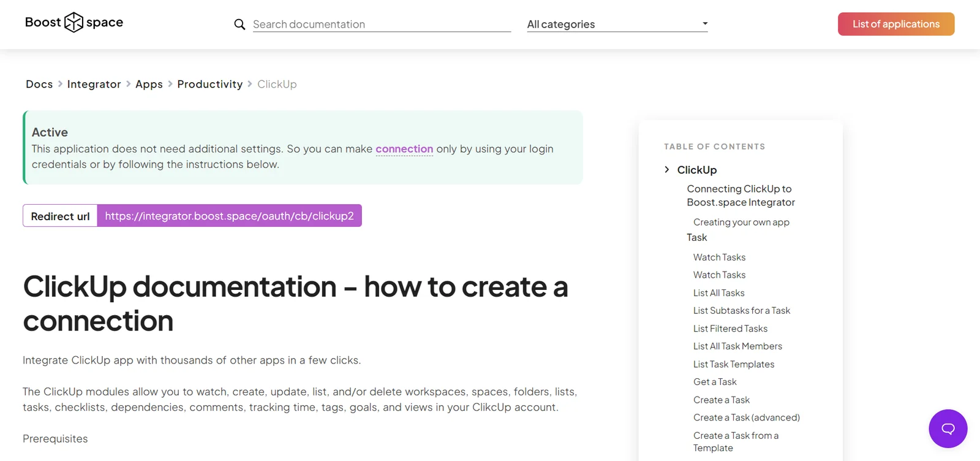Go to Apps breadcrumb
This screenshot has height=461, width=980.
149,84
